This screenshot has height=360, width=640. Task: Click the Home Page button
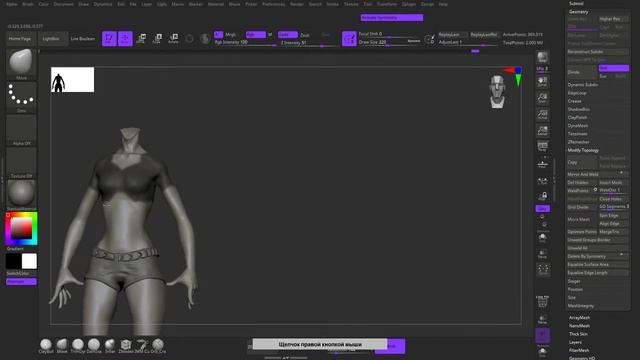coord(20,39)
